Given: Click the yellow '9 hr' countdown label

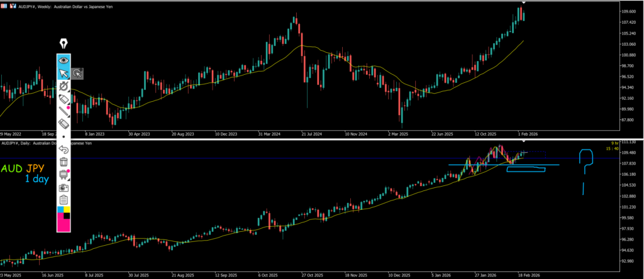Looking at the screenshot, I should pyautogui.click(x=615, y=143).
